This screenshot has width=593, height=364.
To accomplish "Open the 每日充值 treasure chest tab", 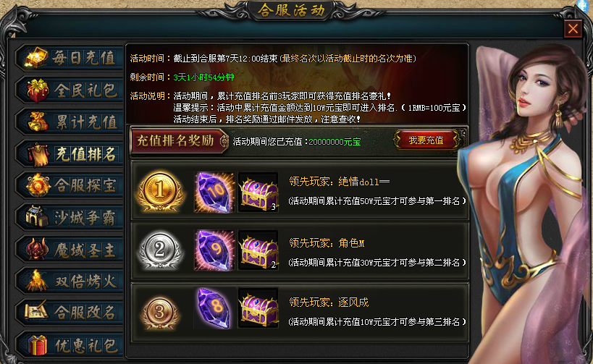I will [70, 58].
